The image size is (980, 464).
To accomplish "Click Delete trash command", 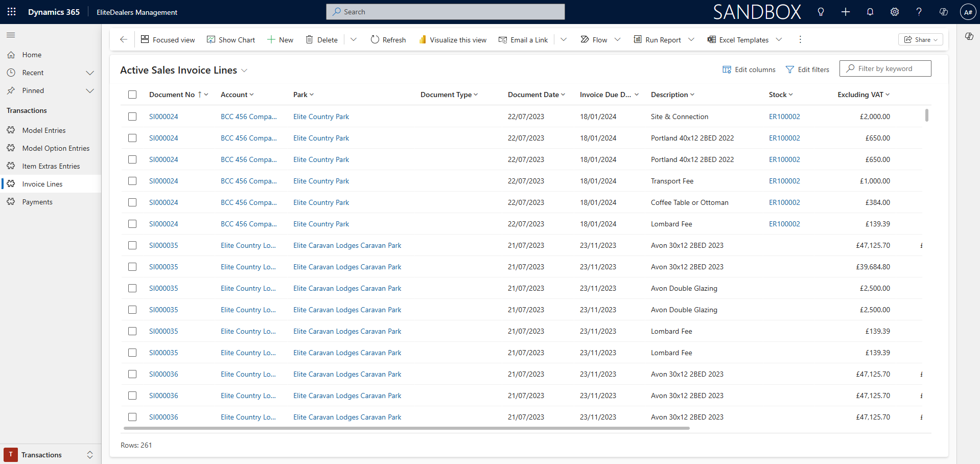I will coord(322,39).
